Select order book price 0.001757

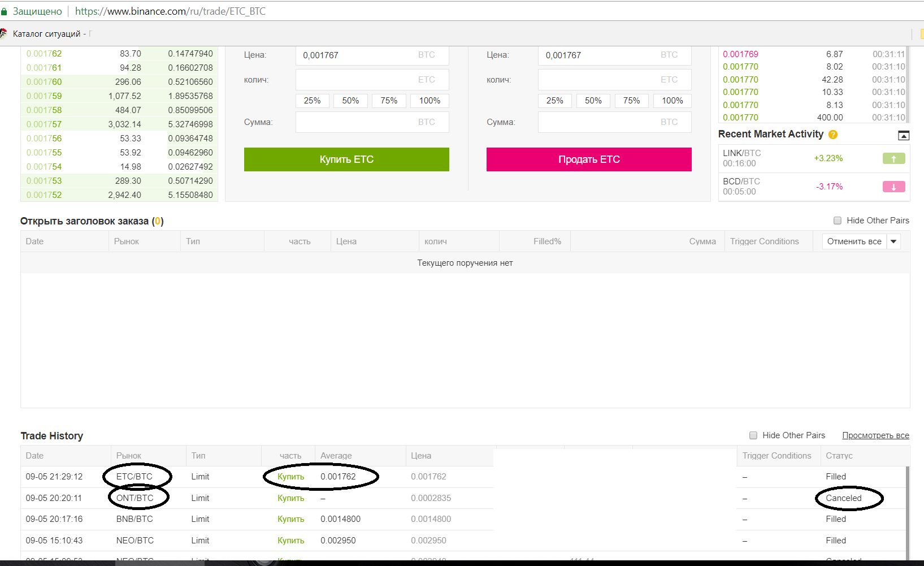(x=44, y=124)
